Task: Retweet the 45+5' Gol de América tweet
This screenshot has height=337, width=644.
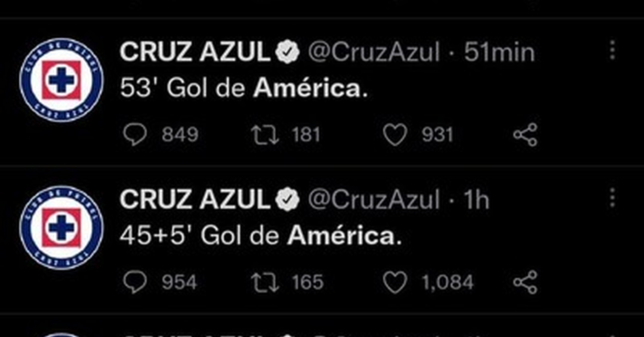Action: pyautogui.click(x=265, y=282)
